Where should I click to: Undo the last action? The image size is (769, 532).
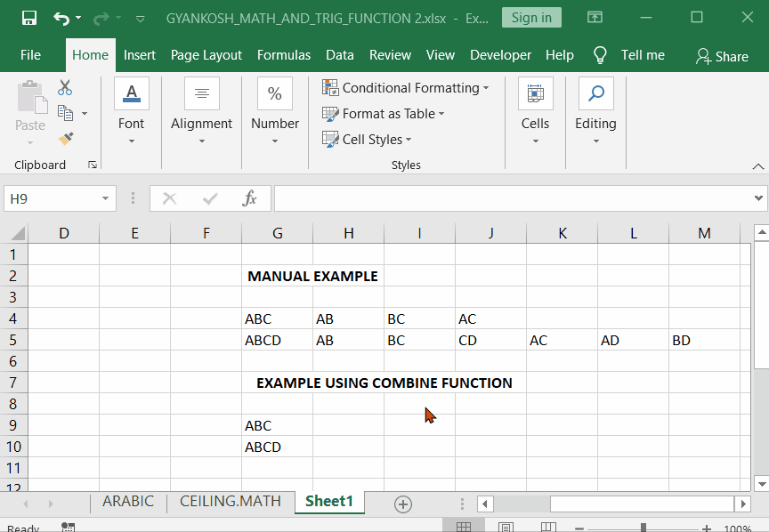click(x=59, y=16)
